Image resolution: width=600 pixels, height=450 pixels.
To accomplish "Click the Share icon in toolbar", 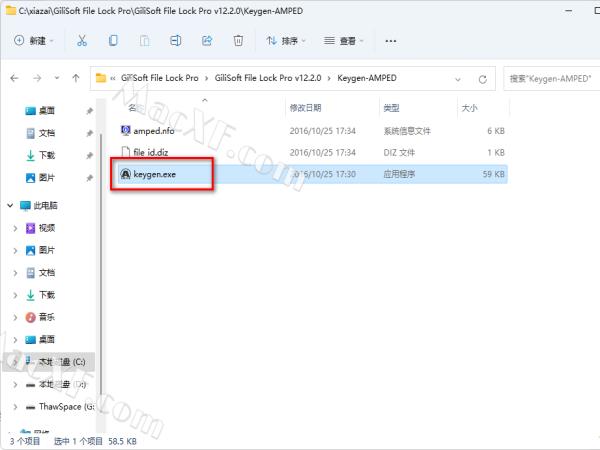I will (x=207, y=41).
